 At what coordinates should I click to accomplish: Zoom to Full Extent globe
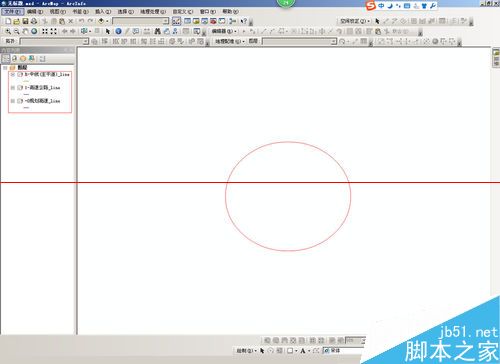pos(34,31)
